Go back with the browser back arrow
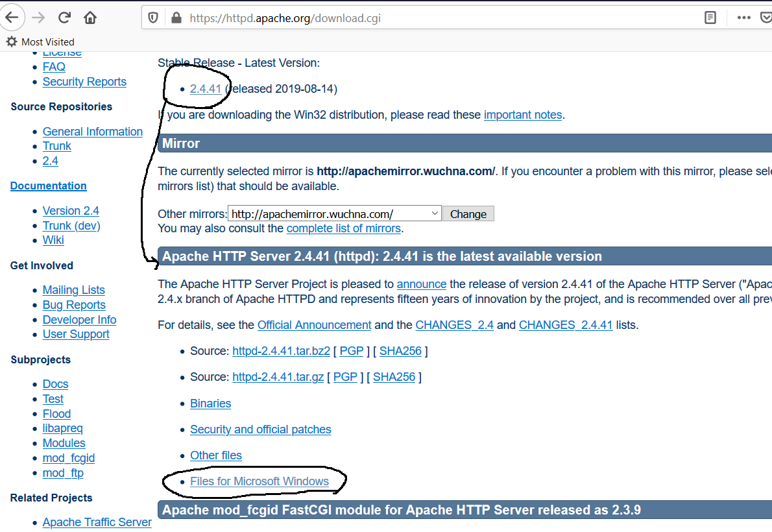772x532 pixels. tap(12, 18)
